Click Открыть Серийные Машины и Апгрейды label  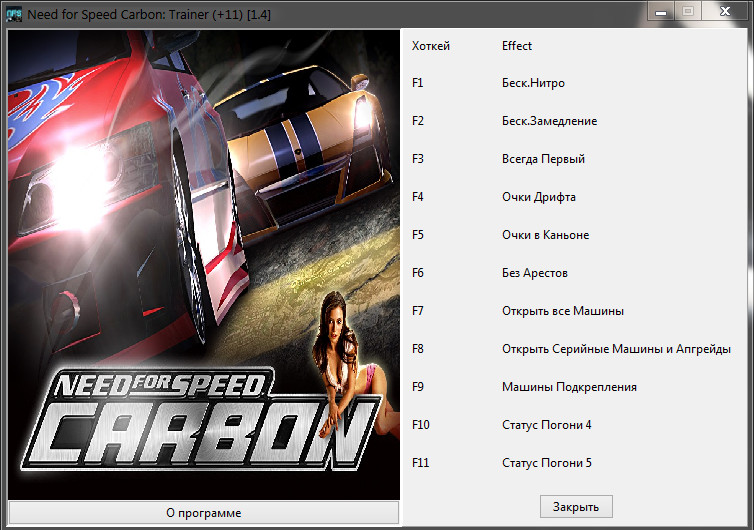[616, 349]
